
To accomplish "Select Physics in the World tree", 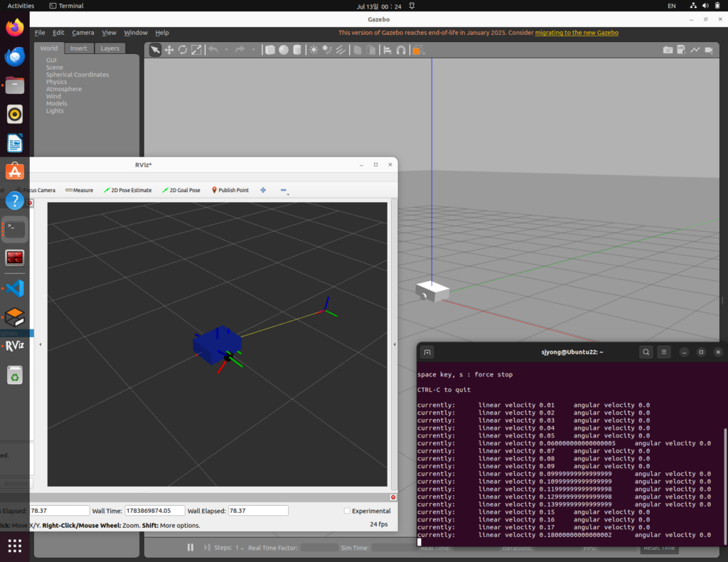I will point(56,82).
